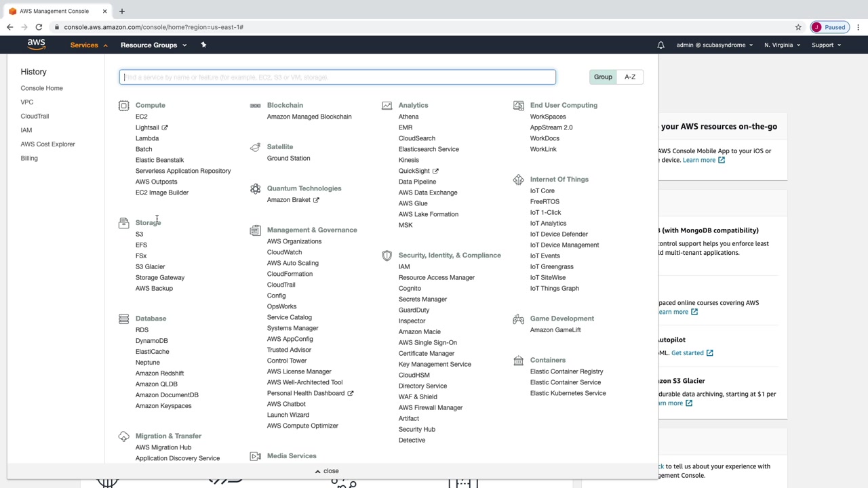Open the admin @ scubasyndrome account menu
The width and height of the screenshot is (868, 488).
715,45
